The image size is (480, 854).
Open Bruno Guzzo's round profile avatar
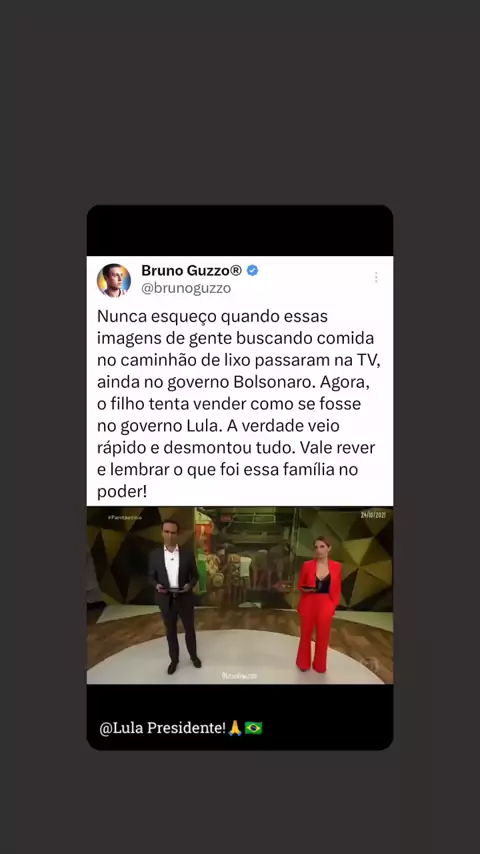tap(114, 280)
